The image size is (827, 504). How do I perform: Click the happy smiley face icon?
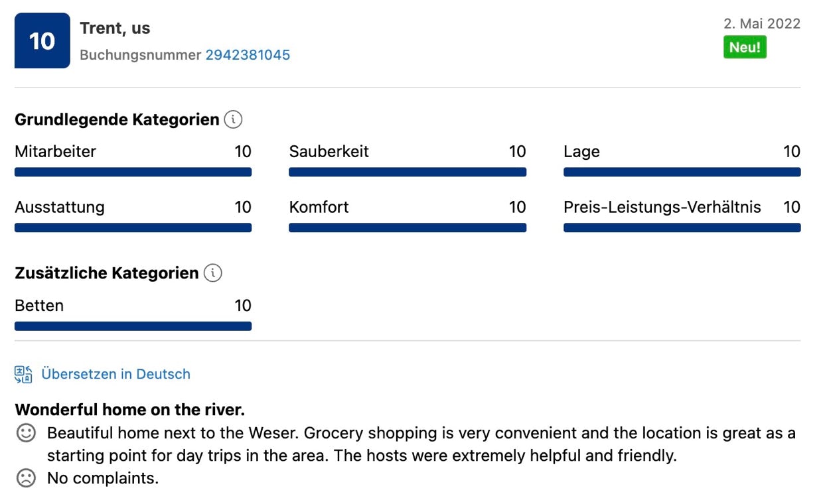(x=26, y=434)
